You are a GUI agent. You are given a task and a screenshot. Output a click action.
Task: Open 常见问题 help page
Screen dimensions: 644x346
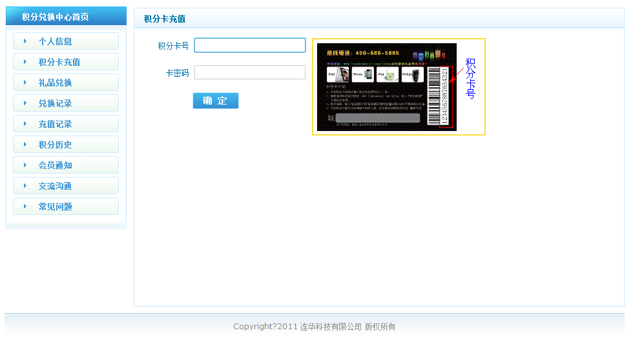pos(66,207)
